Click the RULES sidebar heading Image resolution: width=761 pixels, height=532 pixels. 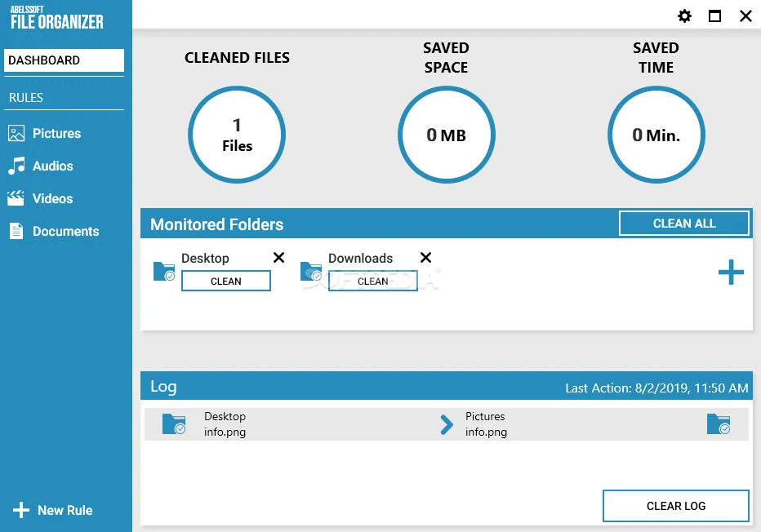pos(26,97)
